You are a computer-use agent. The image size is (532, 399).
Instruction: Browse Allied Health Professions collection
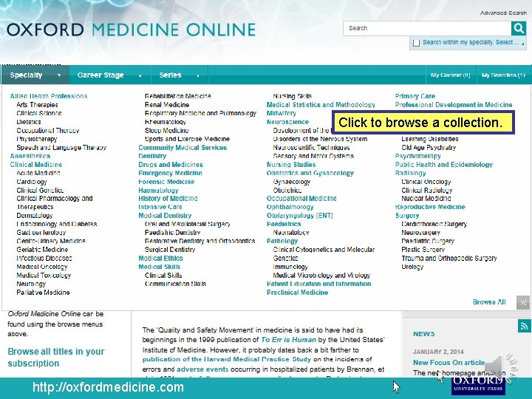49,96
